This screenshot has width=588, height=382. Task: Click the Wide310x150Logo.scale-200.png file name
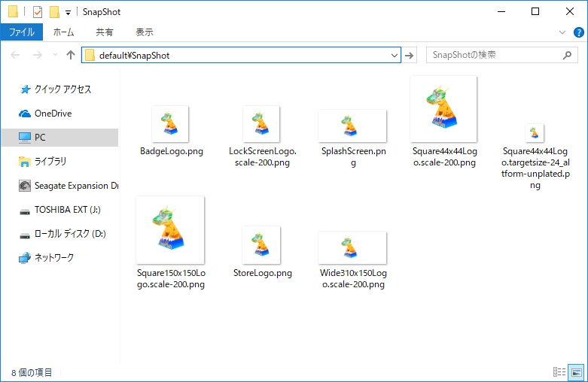pyautogui.click(x=353, y=279)
